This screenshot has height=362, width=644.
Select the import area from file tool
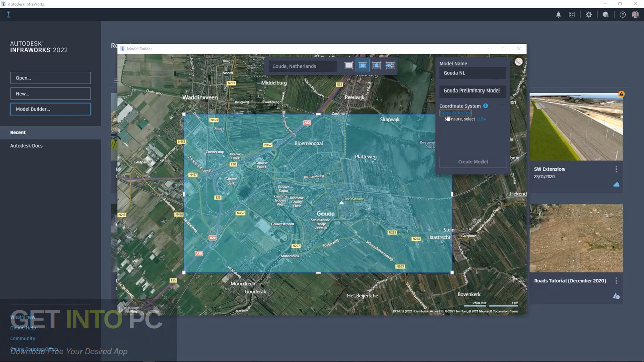(x=390, y=66)
